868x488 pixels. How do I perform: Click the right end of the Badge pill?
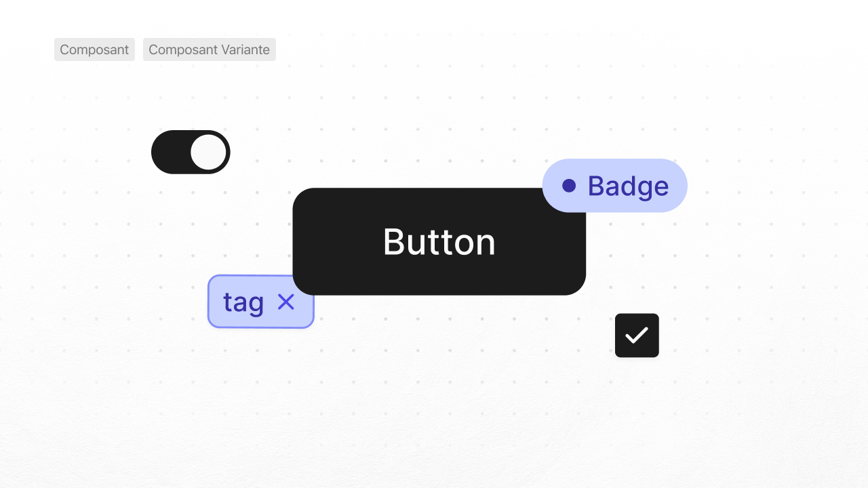[678, 186]
